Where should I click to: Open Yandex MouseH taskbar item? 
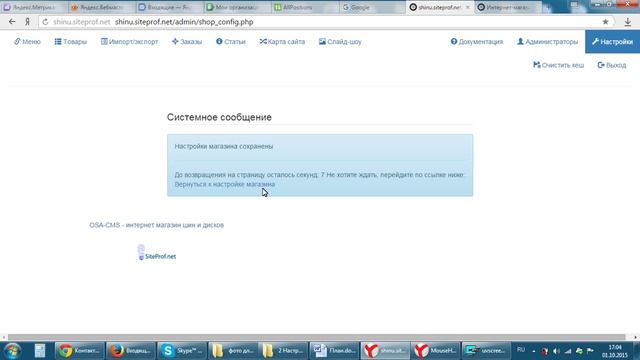pyautogui.click(x=436, y=351)
